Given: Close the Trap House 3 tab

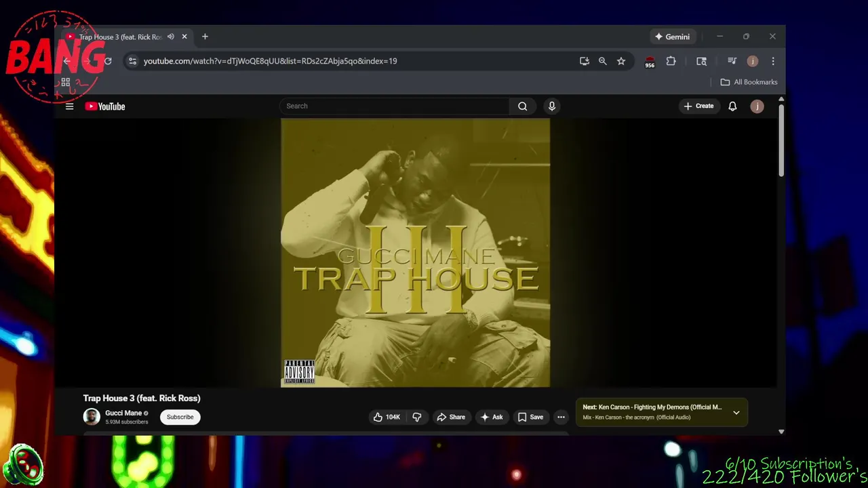Looking at the screenshot, I should (184, 37).
